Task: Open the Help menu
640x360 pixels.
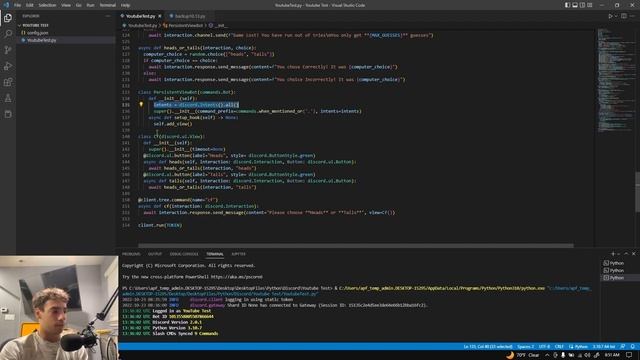Action: click(125, 5)
